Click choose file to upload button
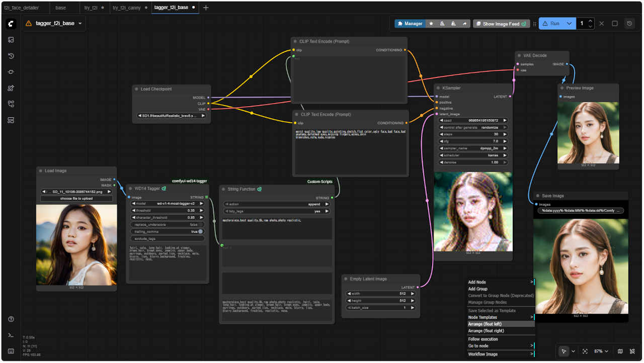This screenshot has height=363, width=644. [x=76, y=199]
